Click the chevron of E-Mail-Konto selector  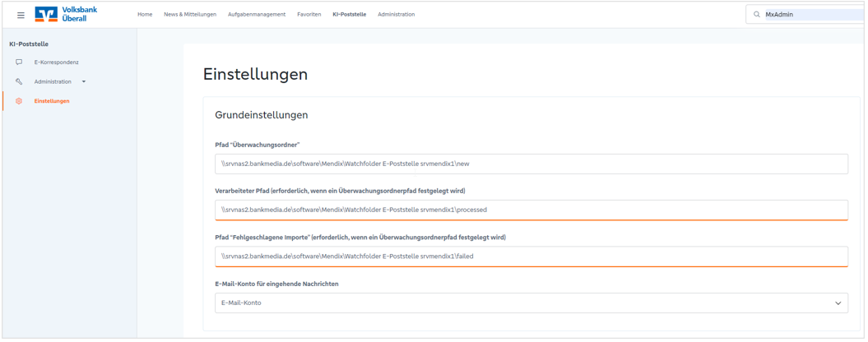click(x=838, y=303)
